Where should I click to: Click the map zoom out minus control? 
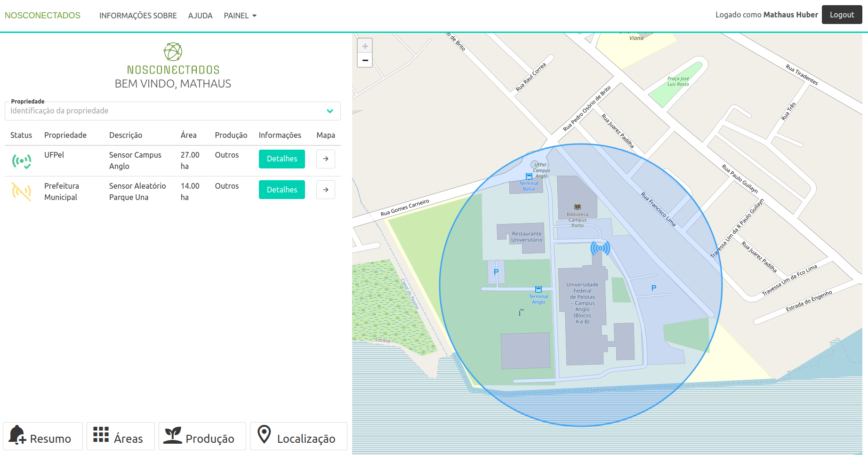(x=365, y=60)
